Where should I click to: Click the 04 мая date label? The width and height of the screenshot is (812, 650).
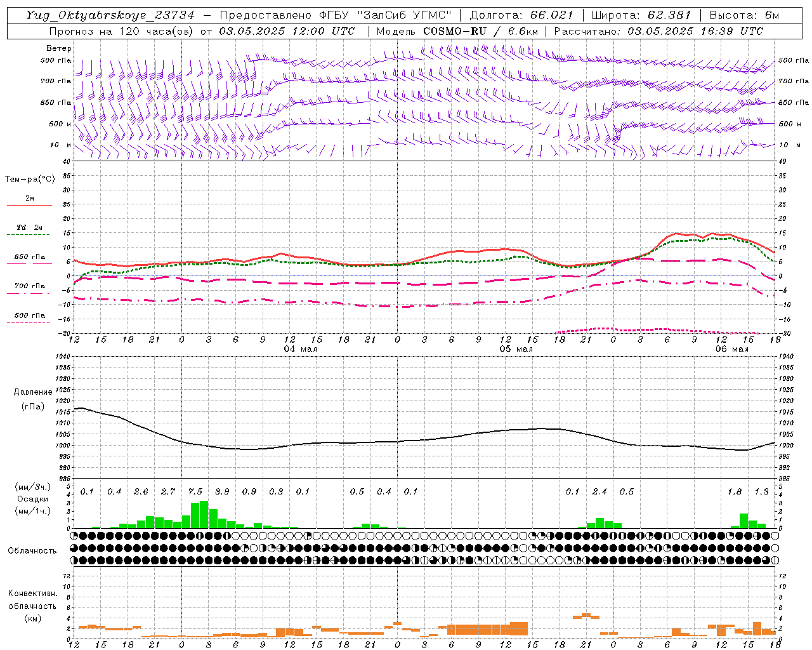pyautogui.click(x=301, y=349)
